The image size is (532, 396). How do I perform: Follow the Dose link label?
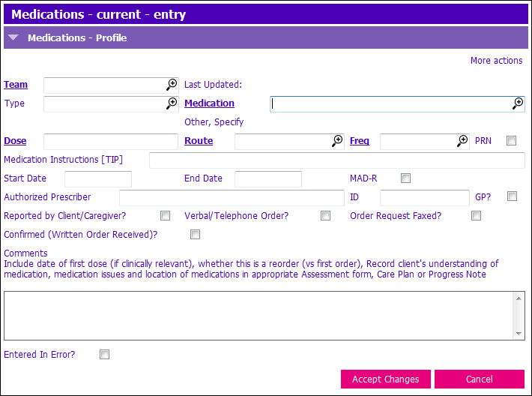[x=15, y=140]
